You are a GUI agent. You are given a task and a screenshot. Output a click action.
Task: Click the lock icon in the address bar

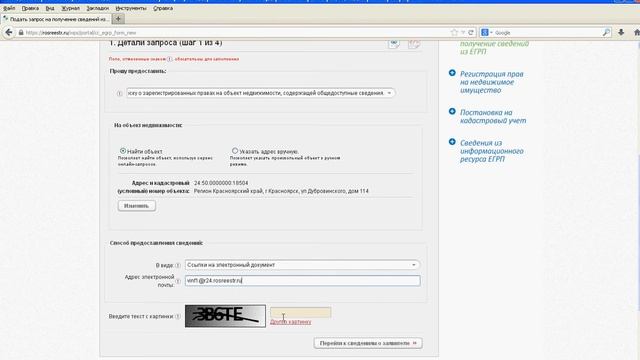pos(21,32)
